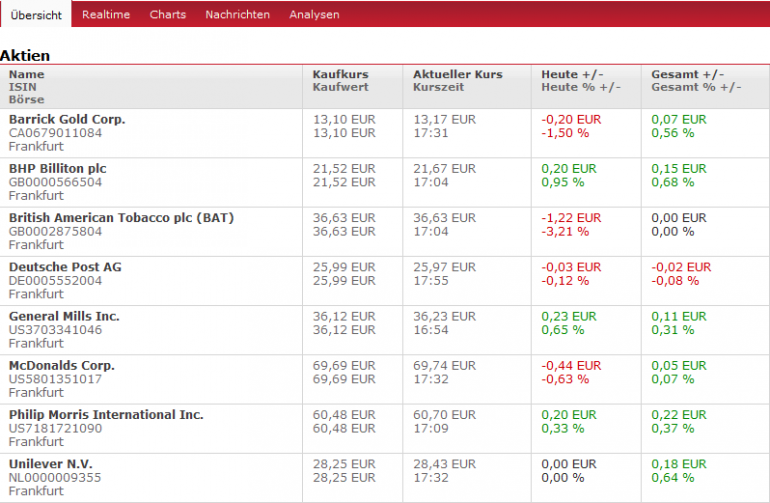Open the Analysen tab
770x503 pixels.
(314, 15)
